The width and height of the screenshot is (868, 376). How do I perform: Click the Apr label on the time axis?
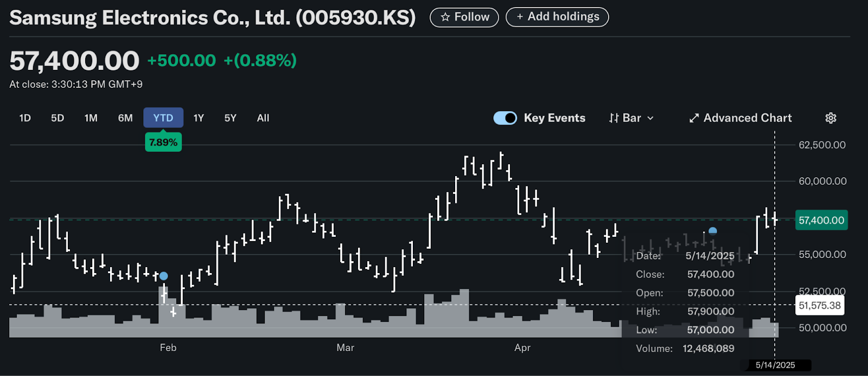[x=522, y=348]
